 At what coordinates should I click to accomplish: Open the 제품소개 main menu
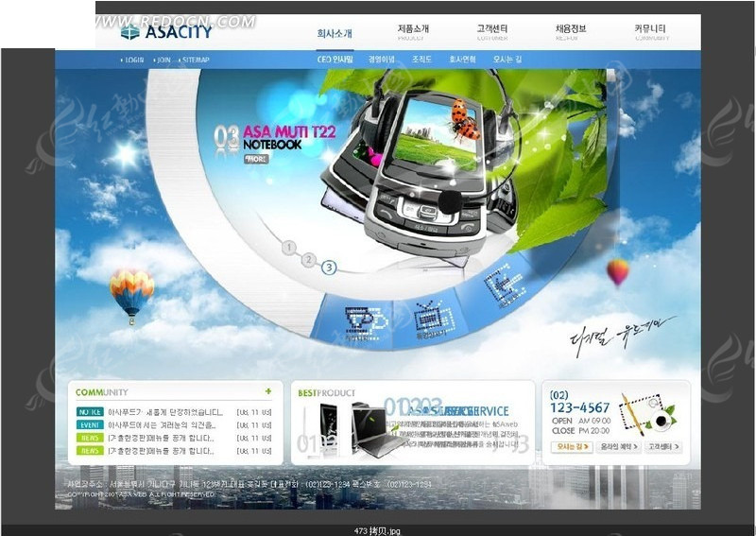413,31
